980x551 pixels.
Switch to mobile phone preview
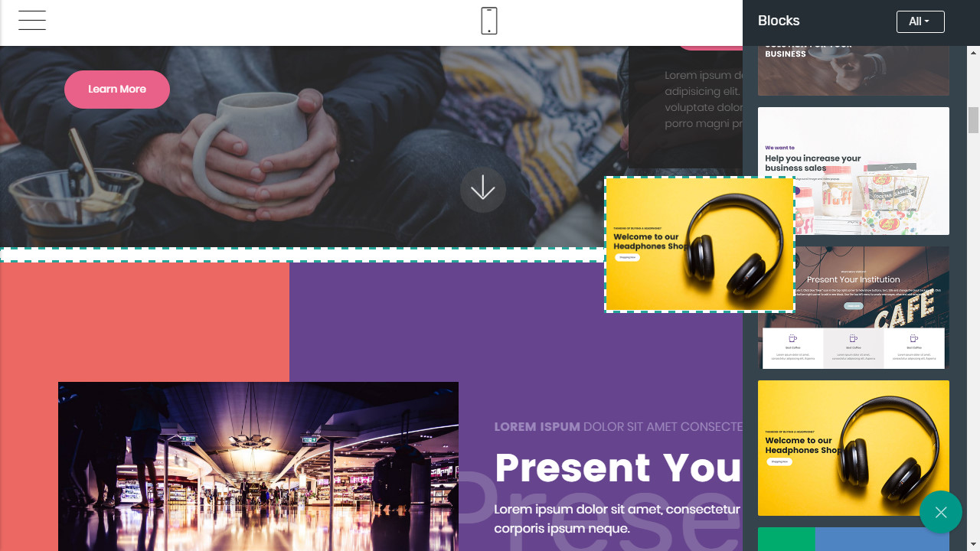[489, 21]
